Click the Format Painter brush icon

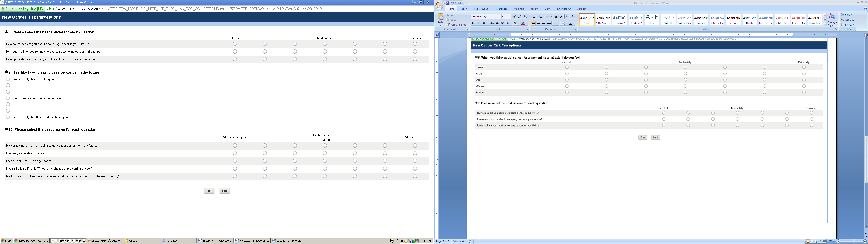(x=448, y=25)
